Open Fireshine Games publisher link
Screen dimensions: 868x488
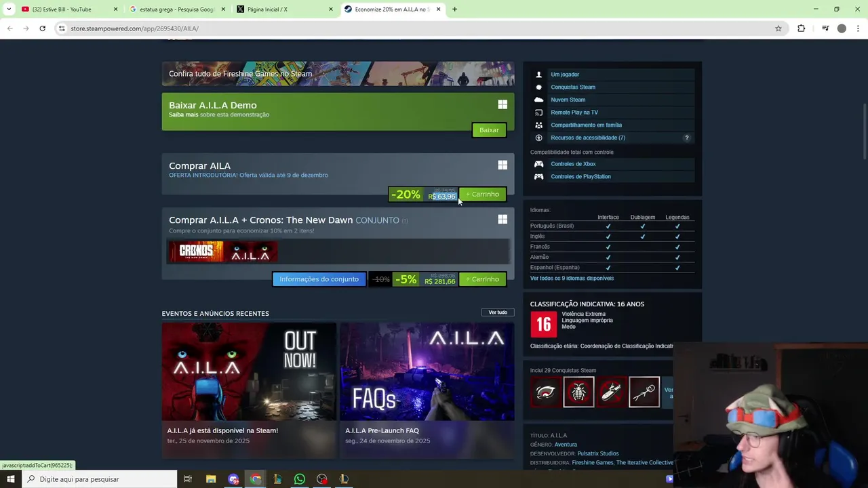coord(593,462)
